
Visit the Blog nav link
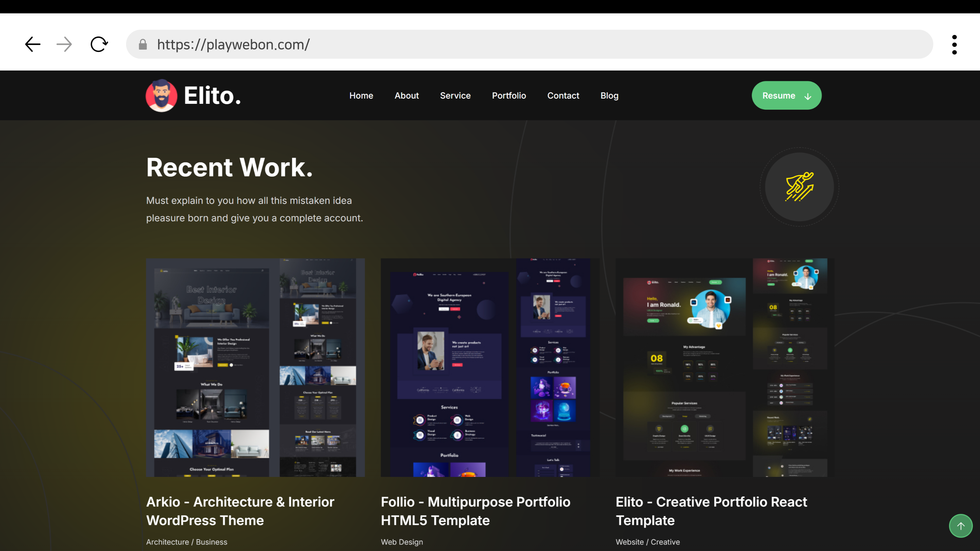[x=609, y=96]
